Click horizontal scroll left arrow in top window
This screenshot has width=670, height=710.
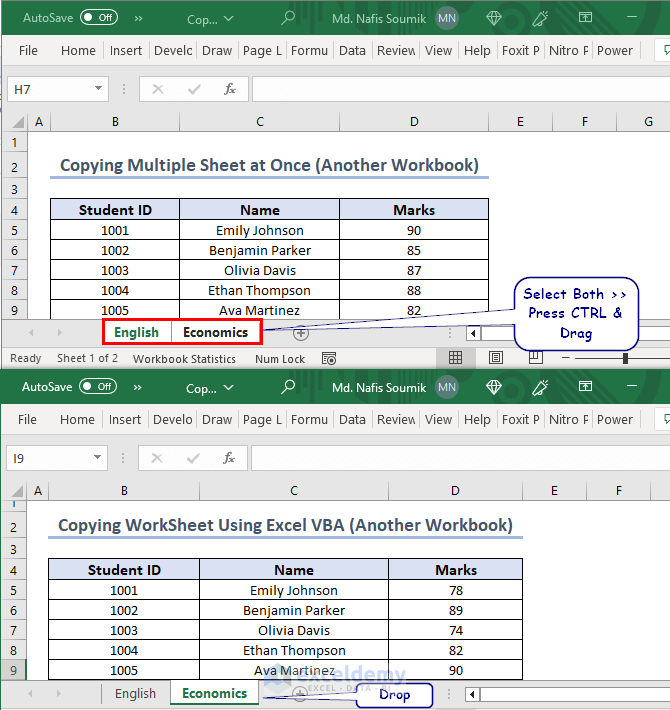tap(473, 334)
